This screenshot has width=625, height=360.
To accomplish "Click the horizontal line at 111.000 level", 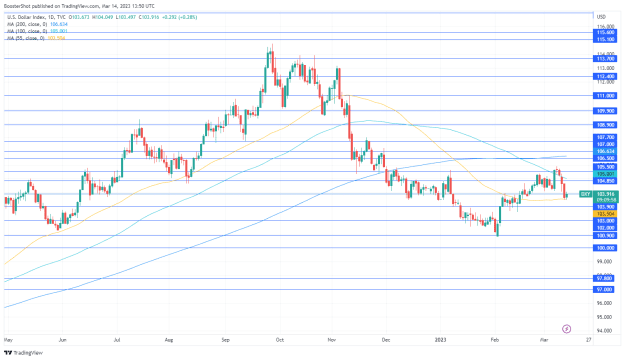I will tap(299, 96).
